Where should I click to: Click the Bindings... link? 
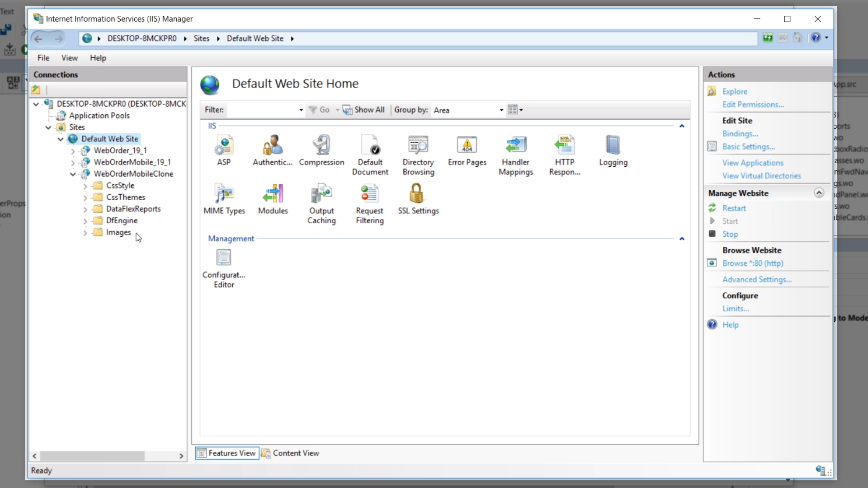click(x=740, y=134)
